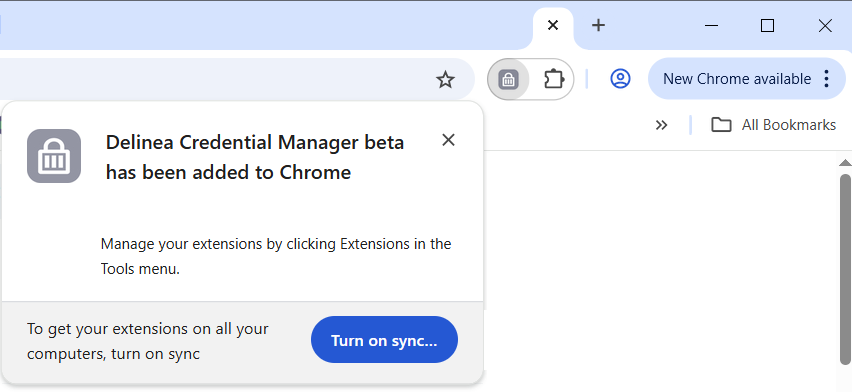Click the Turn on sync button
852x392 pixels.
[384, 340]
